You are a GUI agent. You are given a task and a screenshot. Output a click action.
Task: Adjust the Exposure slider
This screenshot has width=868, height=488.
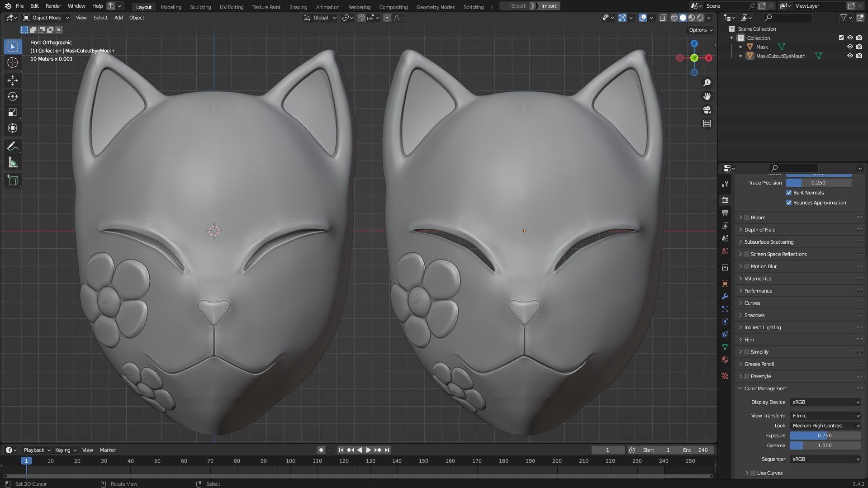pos(825,436)
